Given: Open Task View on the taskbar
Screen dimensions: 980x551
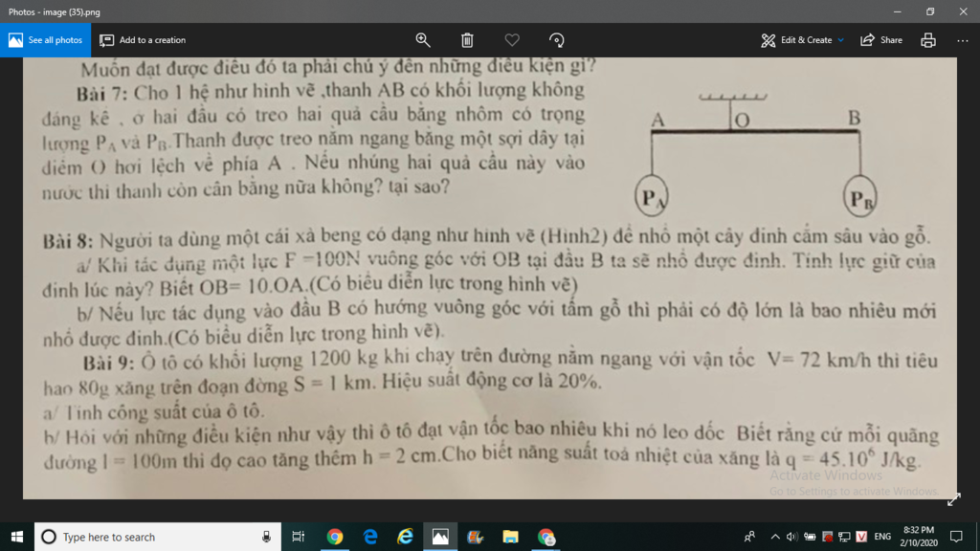Looking at the screenshot, I should [299, 537].
